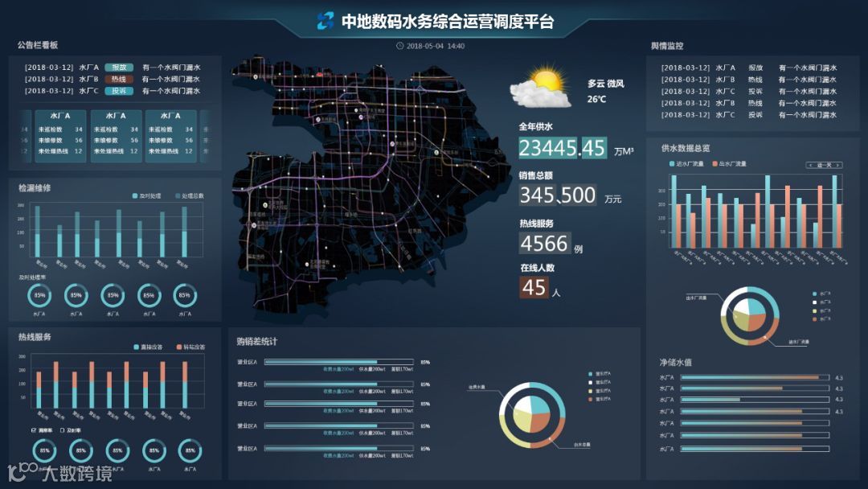Click the 出水厂流量 callout label on donut chart
Image resolution: width=868 pixels, height=489 pixels.
(x=696, y=298)
